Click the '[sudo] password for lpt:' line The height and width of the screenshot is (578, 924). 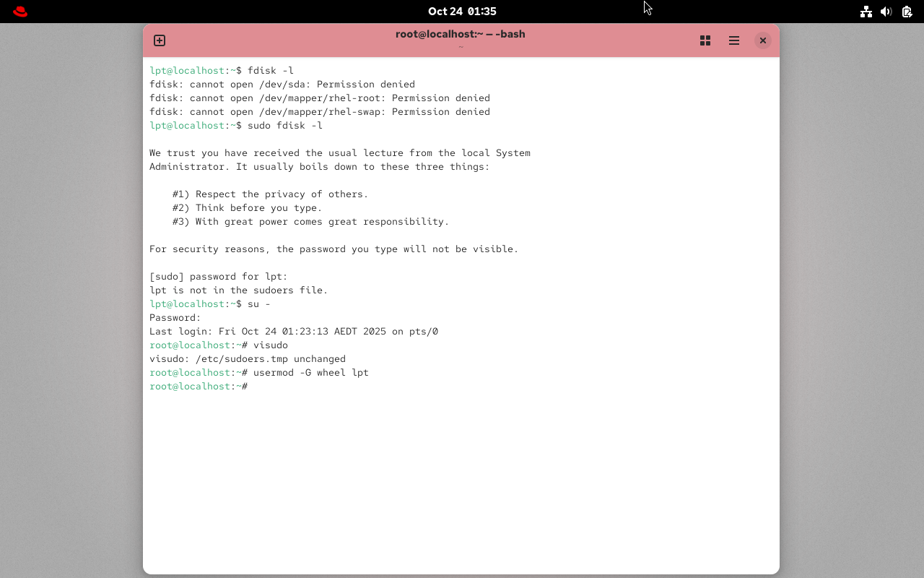pos(219,277)
